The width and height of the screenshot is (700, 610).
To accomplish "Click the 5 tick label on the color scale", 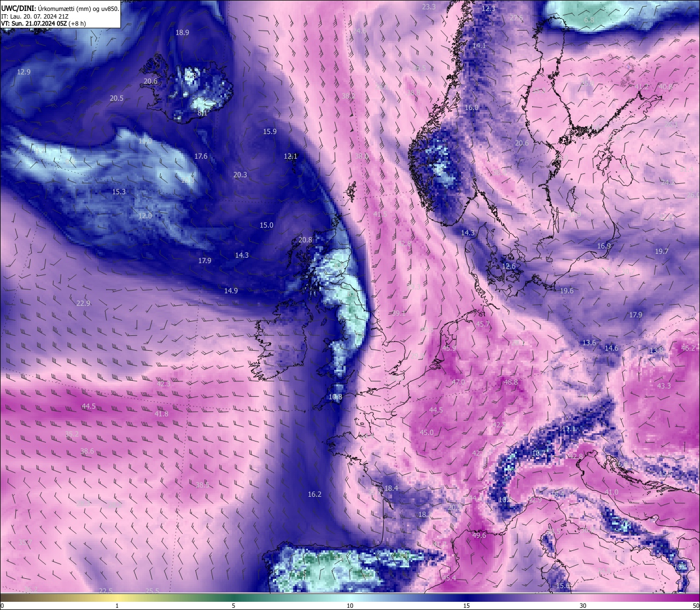I will pos(234,606).
